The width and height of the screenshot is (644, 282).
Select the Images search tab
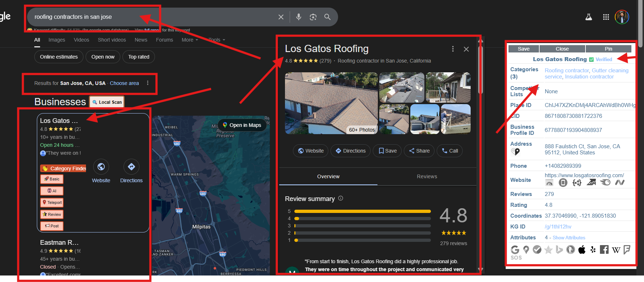click(57, 40)
